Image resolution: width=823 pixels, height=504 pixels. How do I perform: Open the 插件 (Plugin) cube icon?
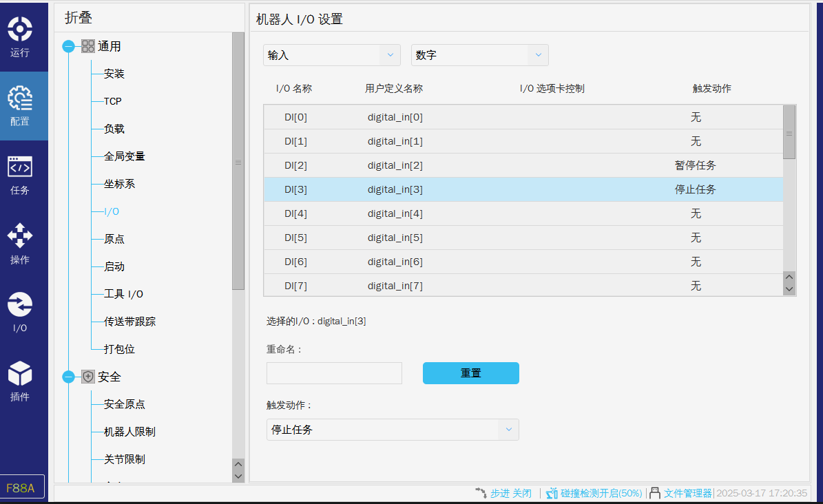20,375
